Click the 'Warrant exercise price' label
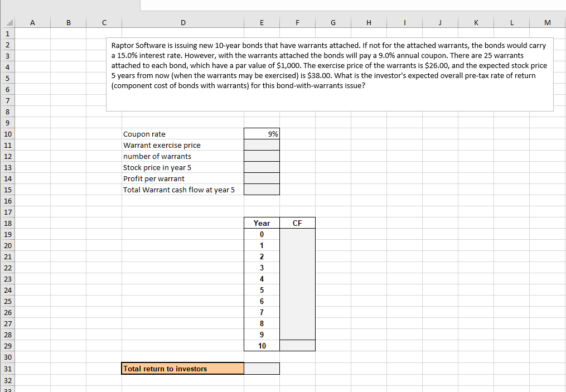The height and width of the screenshot is (392, 566). click(162, 145)
